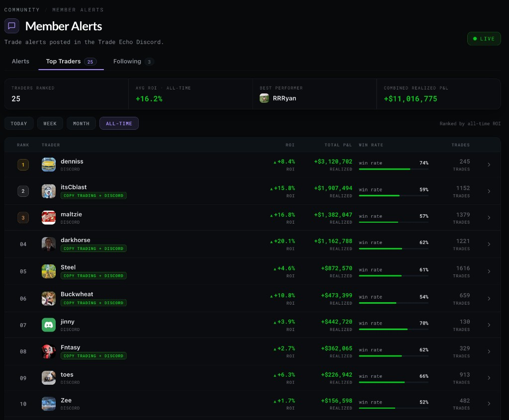Screen dimensions: 509x420
Task: Select the ALL-TIME filter
Action: (119, 123)
